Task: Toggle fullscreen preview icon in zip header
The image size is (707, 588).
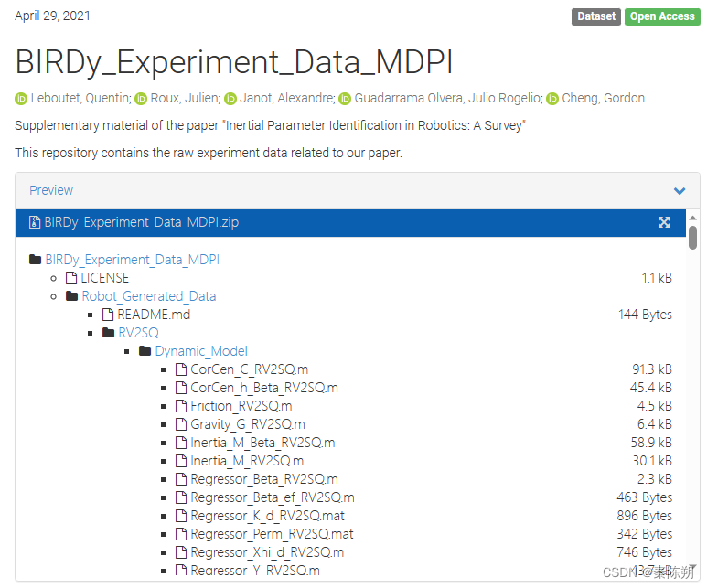Action: pyautogui.click(x=664, y=222)
